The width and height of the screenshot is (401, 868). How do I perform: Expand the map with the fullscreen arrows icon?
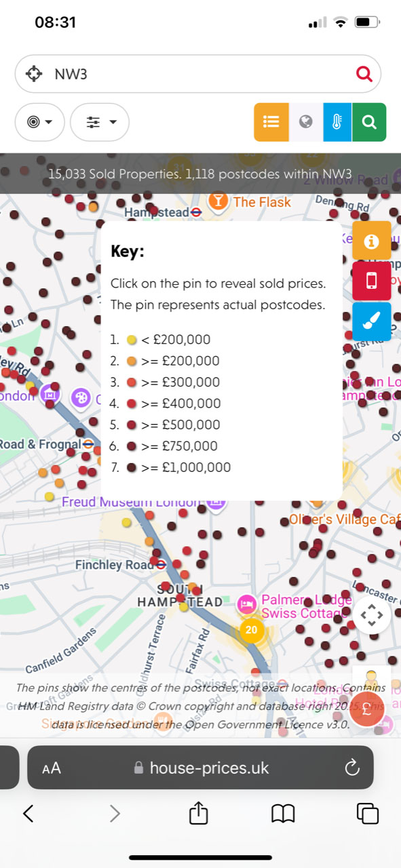pyautogui.click(x=372, y=616)
